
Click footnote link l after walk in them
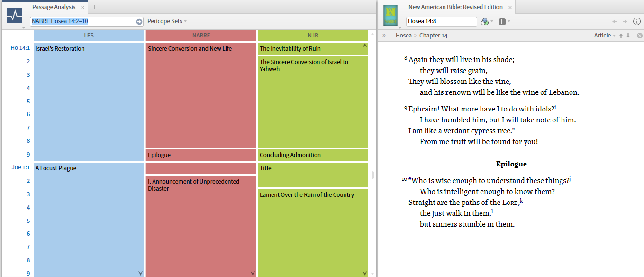[492, 212]
